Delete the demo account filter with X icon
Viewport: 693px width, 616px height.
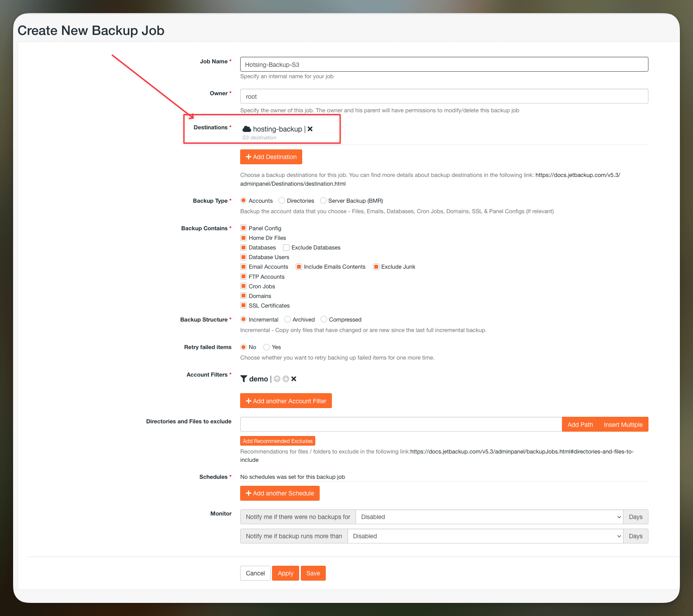pos(294,379)
